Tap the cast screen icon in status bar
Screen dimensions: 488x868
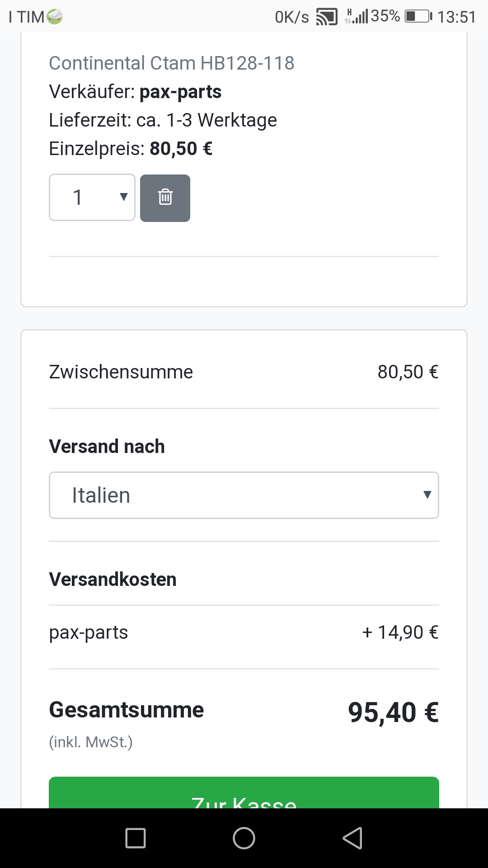click(326, 17)
